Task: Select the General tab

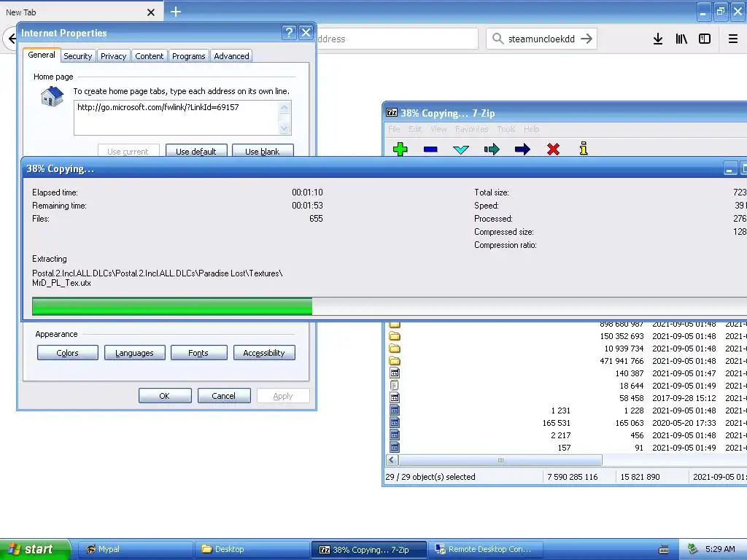Action: point(42,55)
